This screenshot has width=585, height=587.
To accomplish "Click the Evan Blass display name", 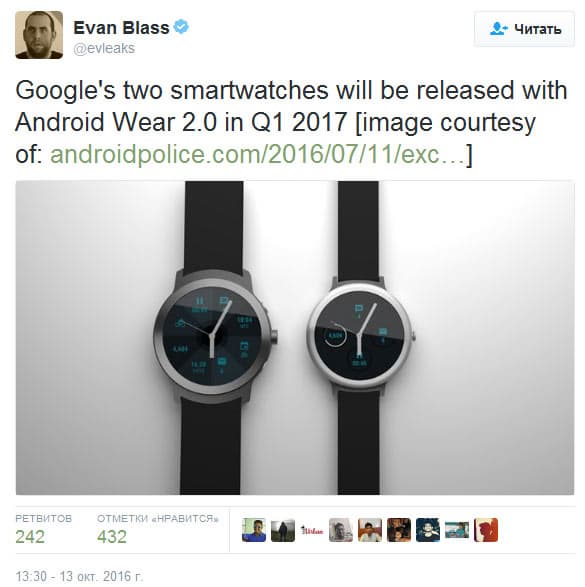I will click(x=121, y=28).
